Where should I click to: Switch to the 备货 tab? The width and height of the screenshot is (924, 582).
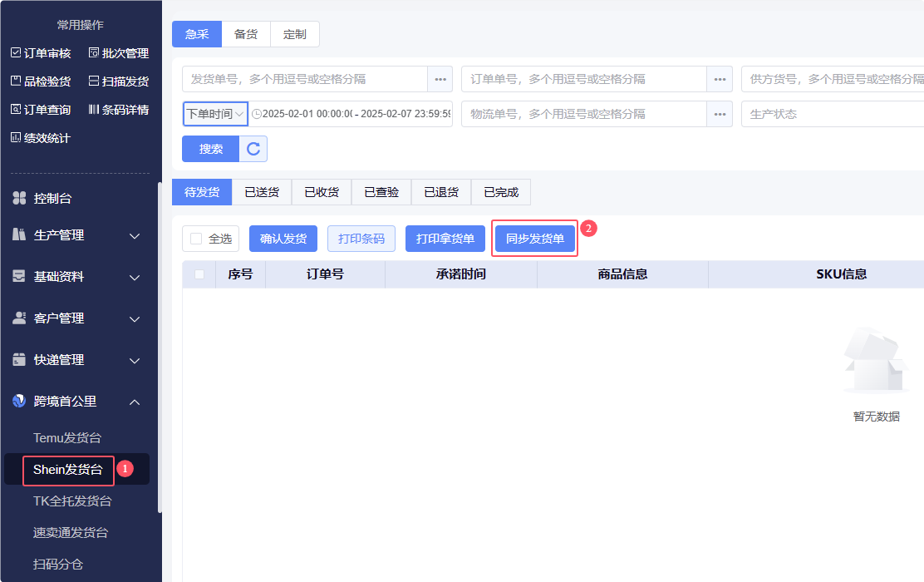[x=246, y=34]
